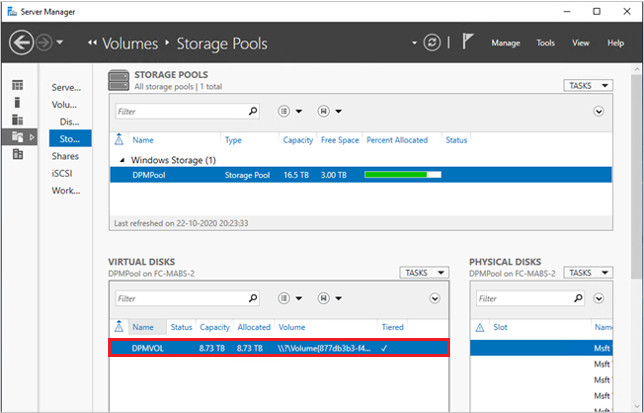The width and height of the screenshot is (644, 413).
Task: Open the Storage Pools TASKS dropdown
Action: (588, 86)
